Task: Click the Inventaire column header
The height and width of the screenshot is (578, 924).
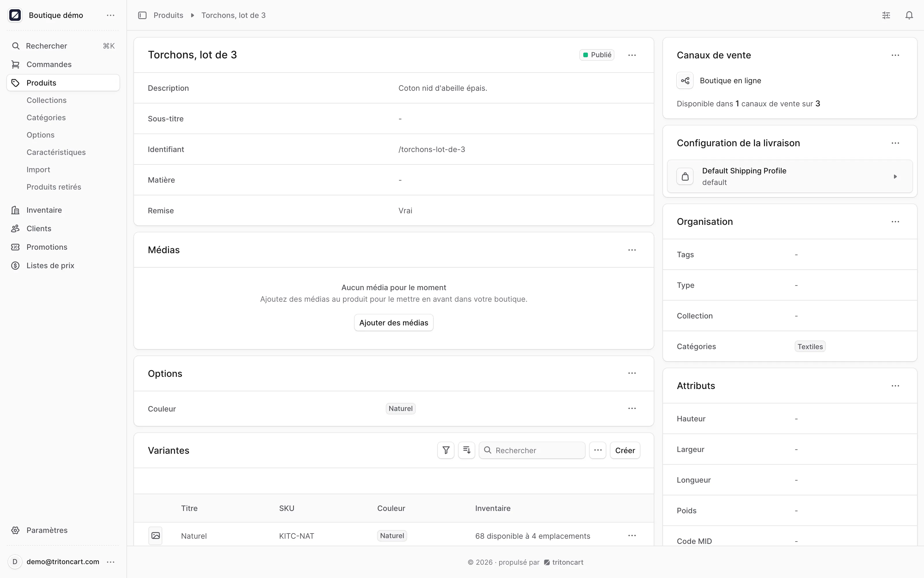Action: tap(493, 508)
